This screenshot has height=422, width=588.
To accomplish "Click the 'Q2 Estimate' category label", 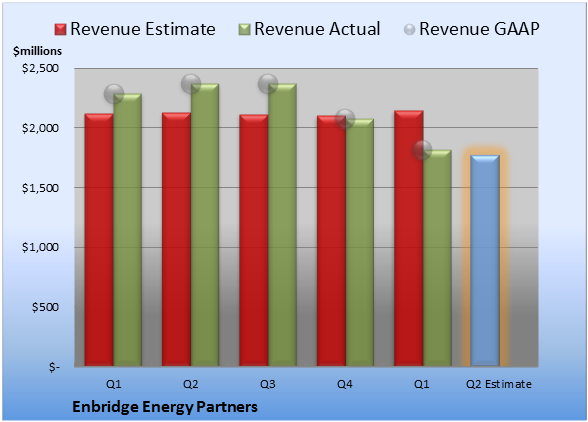I will coord(499,384).
